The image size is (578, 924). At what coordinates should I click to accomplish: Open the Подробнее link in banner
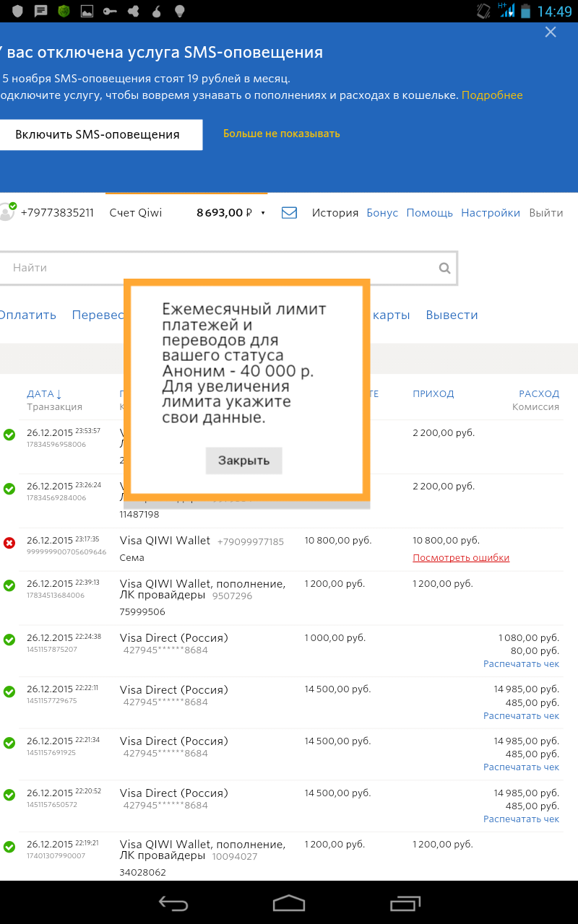[492, 95]
